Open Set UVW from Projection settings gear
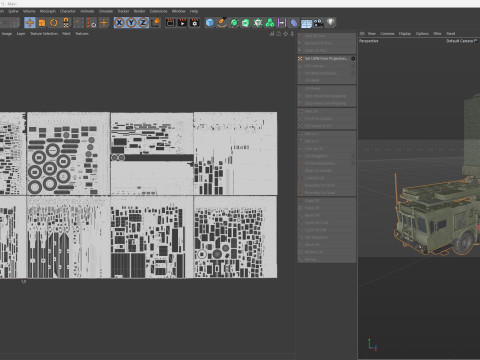The width and height of the screenshot is (480, 360). point(353,59)
